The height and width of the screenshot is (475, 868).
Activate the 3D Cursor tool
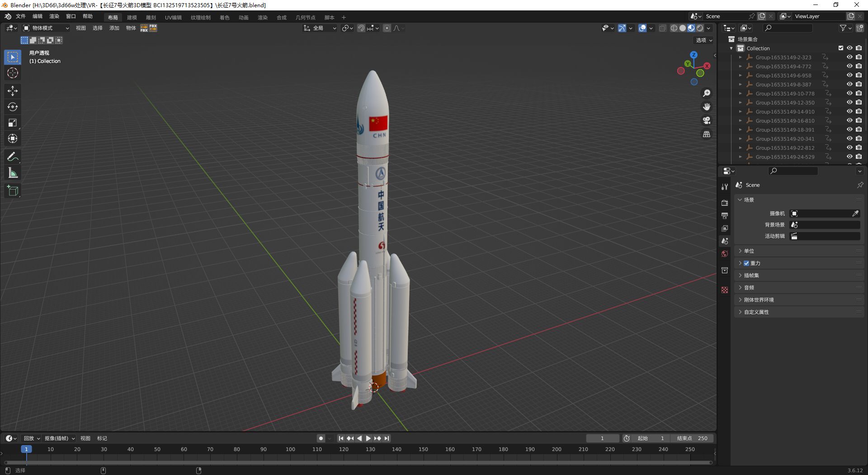[x=13, y=73]
